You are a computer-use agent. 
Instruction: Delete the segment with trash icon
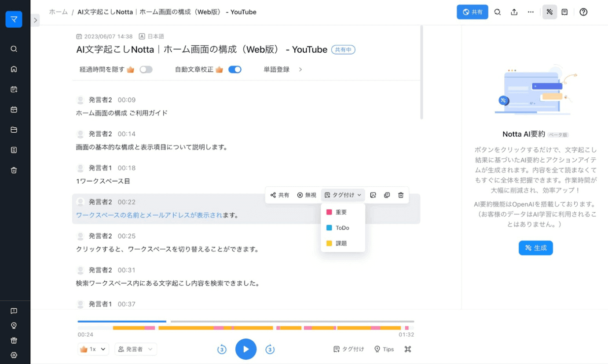(x=401, y=195)
